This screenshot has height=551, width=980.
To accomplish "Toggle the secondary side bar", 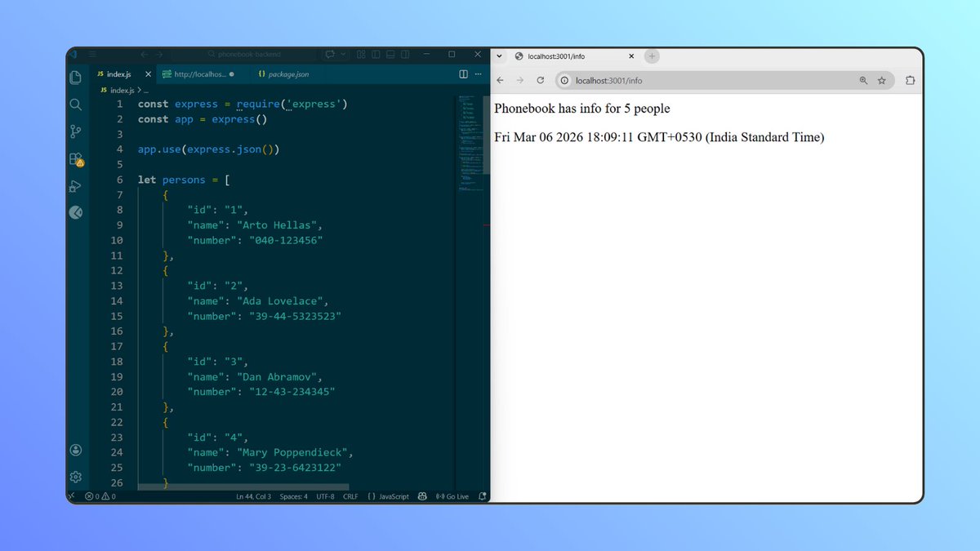I will (x=405, y=54).
